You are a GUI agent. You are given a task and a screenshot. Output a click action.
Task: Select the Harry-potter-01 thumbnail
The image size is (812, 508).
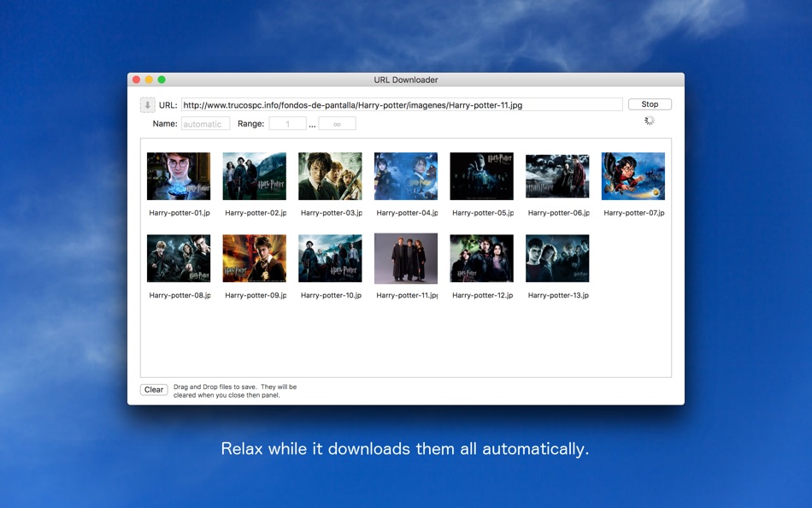[x=179, y=176]
